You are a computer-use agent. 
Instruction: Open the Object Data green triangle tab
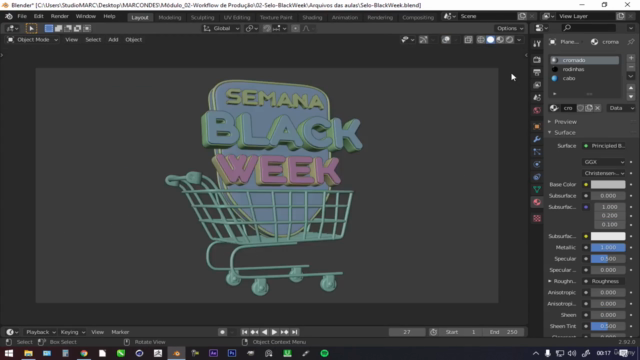coord(537,189)
